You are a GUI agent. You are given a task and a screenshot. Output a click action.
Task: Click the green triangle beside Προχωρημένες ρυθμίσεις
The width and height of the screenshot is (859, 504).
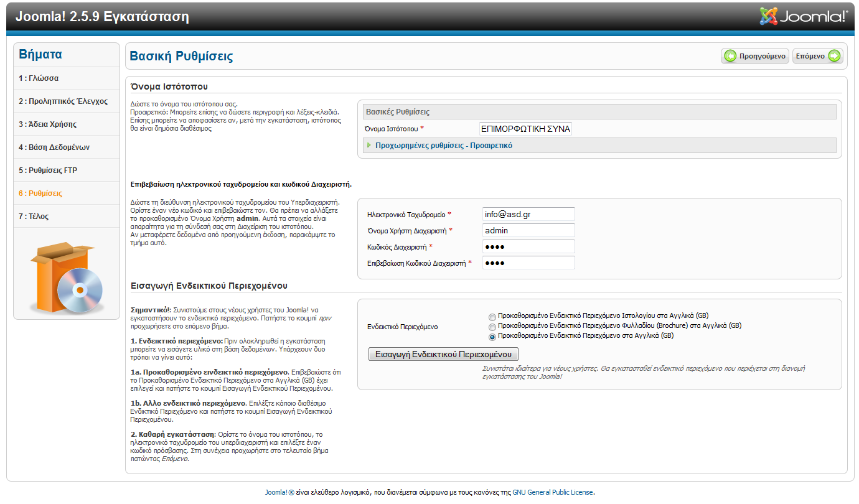click(x=369, y=145)
